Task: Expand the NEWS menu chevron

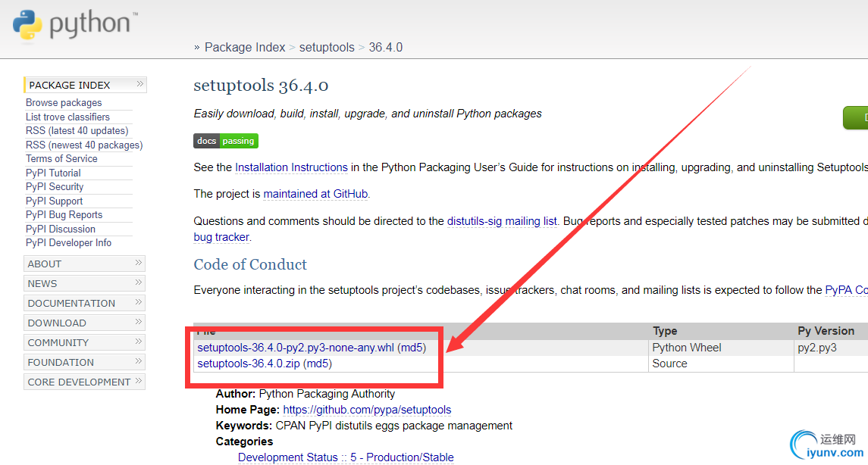Action: 139,283
